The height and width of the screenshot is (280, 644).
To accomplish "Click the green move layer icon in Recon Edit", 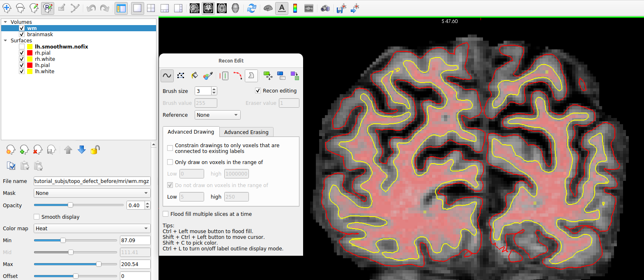I will tap(268, 75).
